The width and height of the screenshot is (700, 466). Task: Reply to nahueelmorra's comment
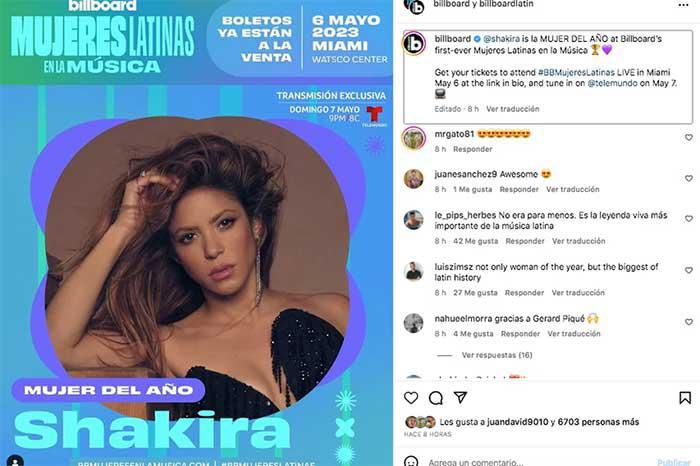[520, 334]
